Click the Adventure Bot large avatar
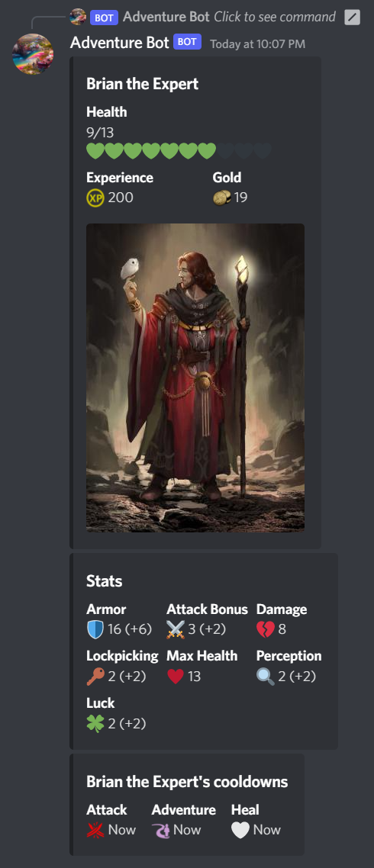Viewport: 374px width, 868px height. 33,53
